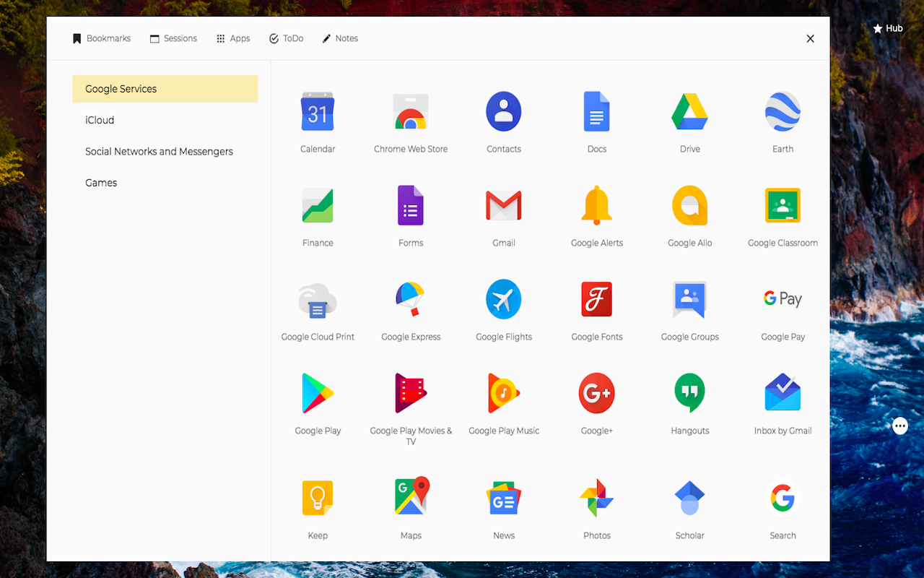924x578 pixels.
Task: Launch Google Forms
Action: pyautogui.click(x=411, y=206)
